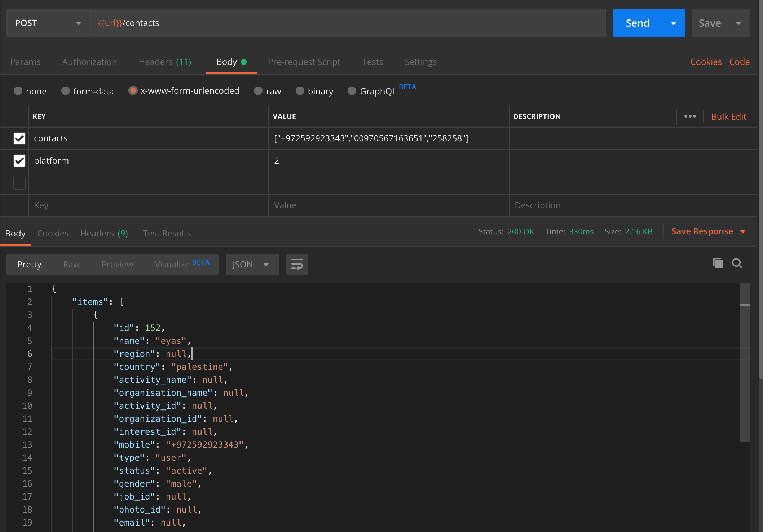The width and height of the screenshot is (763, 532).
Task: Open the three-dots column options menu
Action: [690, 116]
